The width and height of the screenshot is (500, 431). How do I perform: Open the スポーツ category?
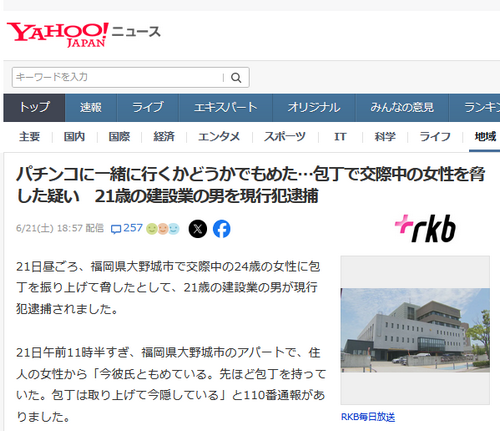click(285, 137)
